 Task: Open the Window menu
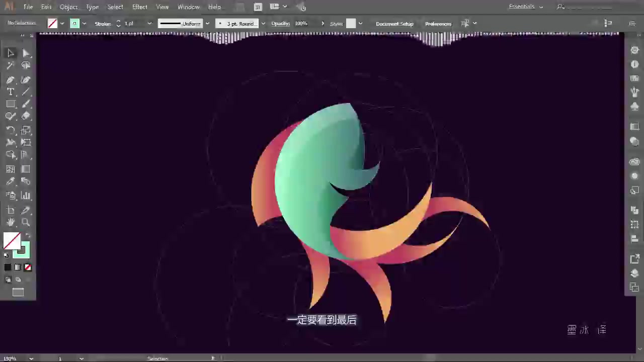tap(189, 7)
